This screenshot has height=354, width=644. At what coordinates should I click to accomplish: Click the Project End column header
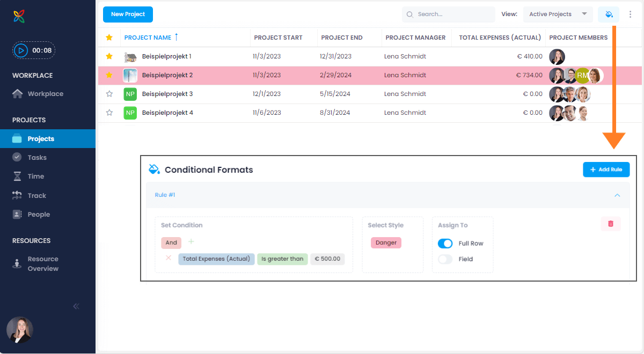[342, 38]
